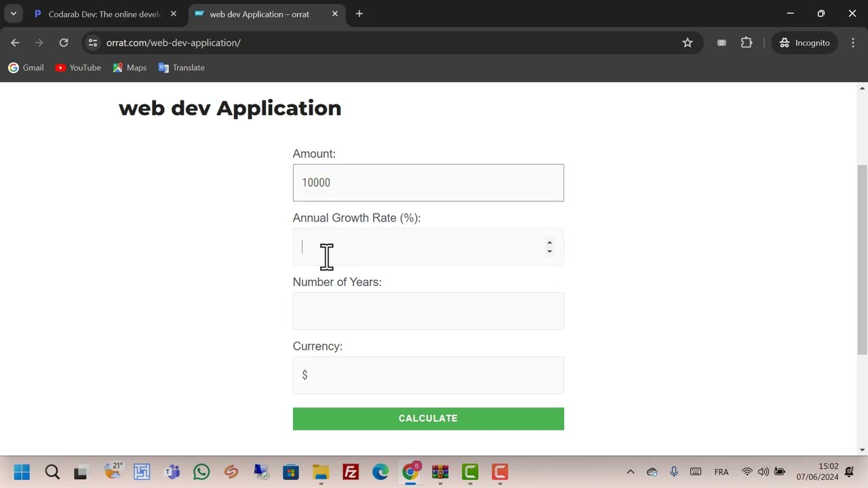Image resolution: width=868 pixels, height=488 pixels.
Task: Reload the orrat.com page
Action: pos(64,43)
